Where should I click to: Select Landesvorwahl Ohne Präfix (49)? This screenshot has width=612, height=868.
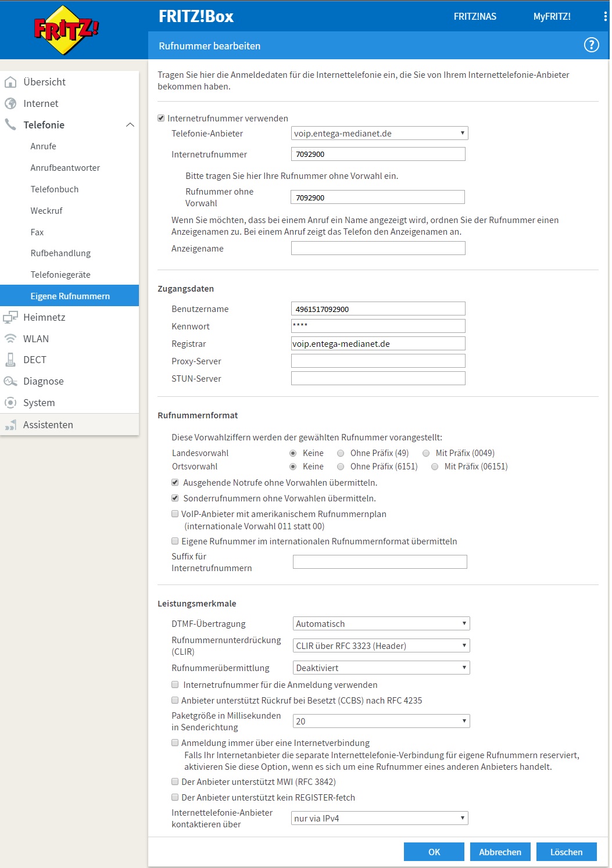(341, 453)
